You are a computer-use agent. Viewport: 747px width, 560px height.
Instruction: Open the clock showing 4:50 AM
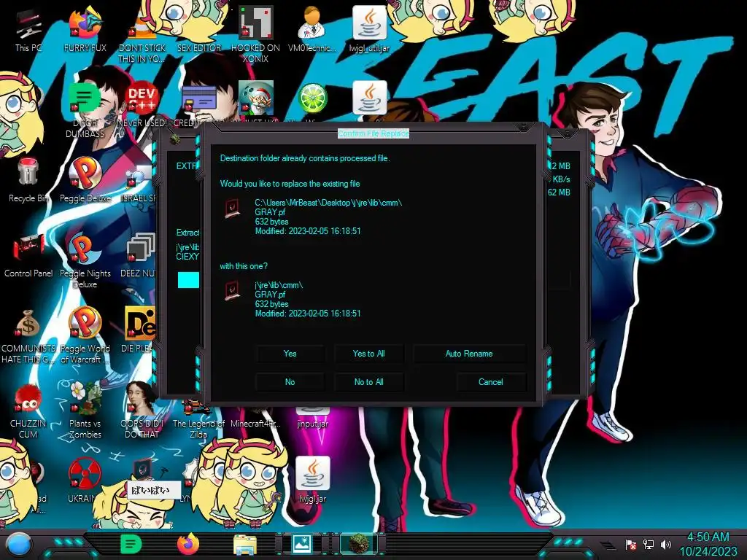coord(708,544)
